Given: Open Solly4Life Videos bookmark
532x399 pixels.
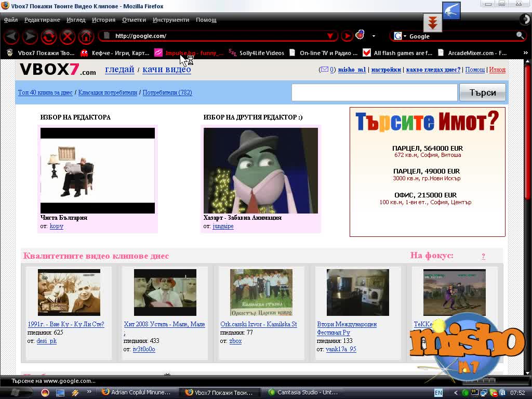Looking at the screenshot, I should pos(257,53).
